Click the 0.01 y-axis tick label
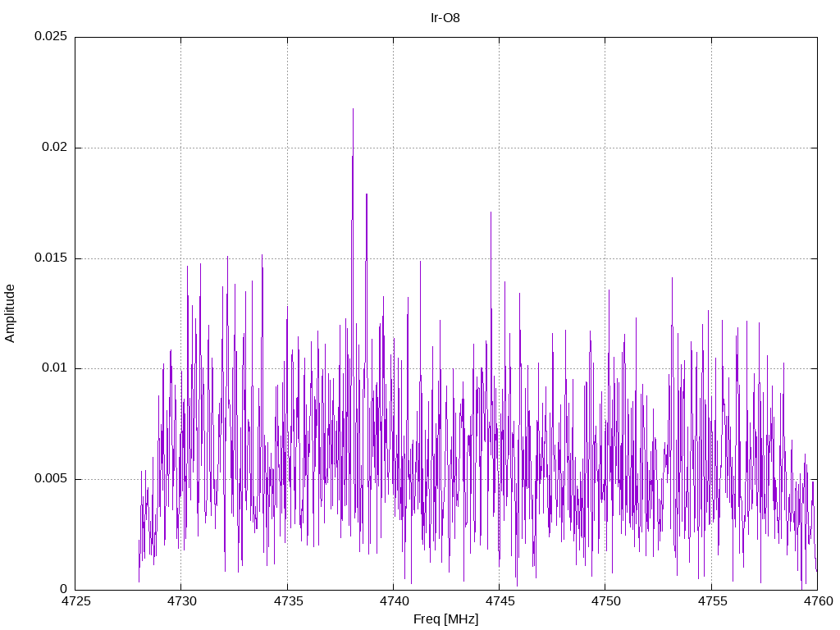 (55, 368)
